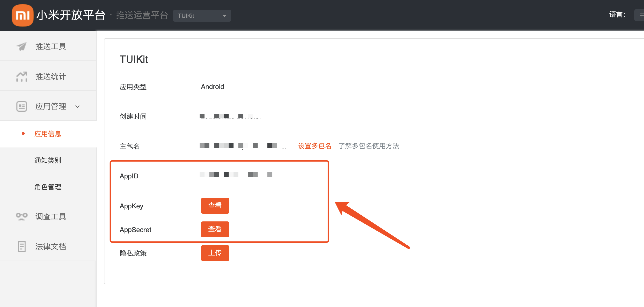Open the TUIKit app selector dropdown
The width and height of the screenshot is (644, 307).
(x=202, y=16)
